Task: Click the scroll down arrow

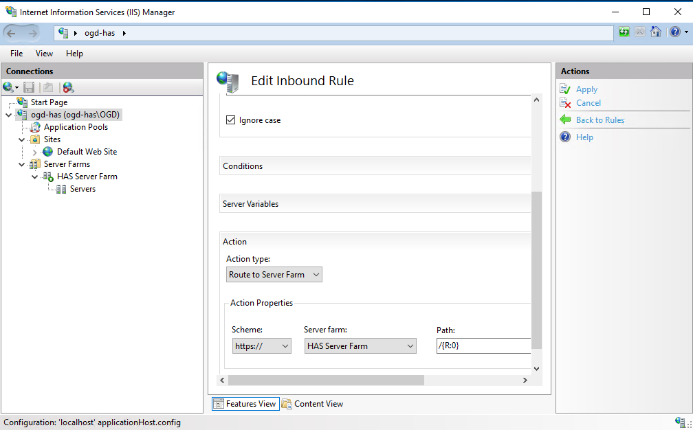Action: pyautogui.click(x=536, y=369)
